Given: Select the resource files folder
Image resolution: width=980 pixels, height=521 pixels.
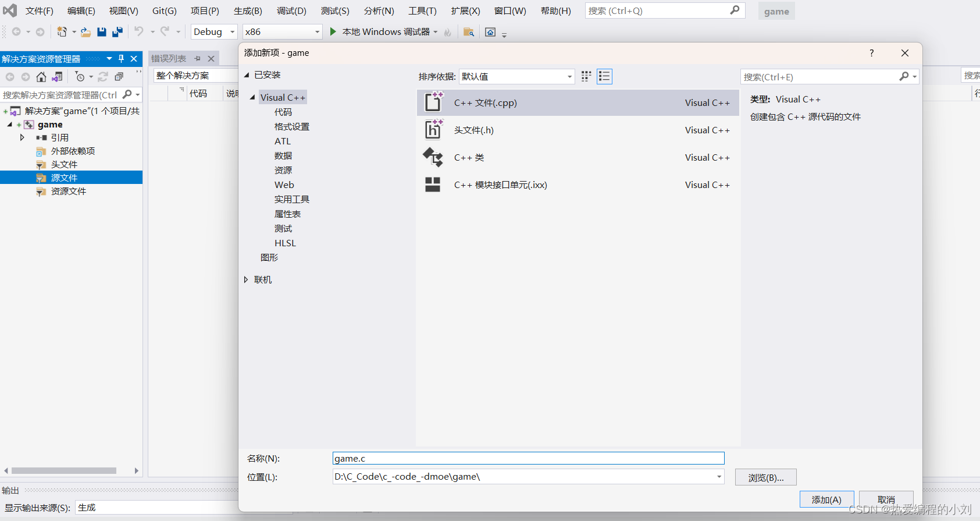Looking at the screenshot, I should click(68, 191).
